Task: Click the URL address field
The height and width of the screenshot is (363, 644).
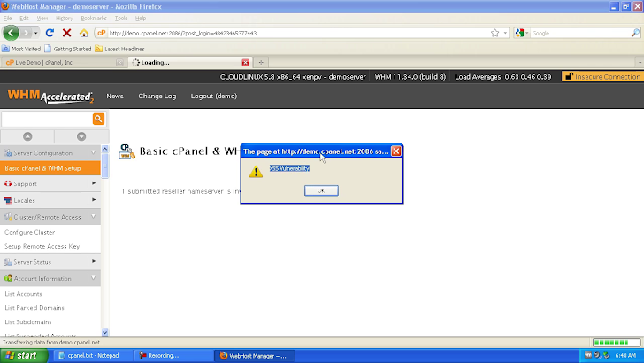Action: tap(298, 33)
